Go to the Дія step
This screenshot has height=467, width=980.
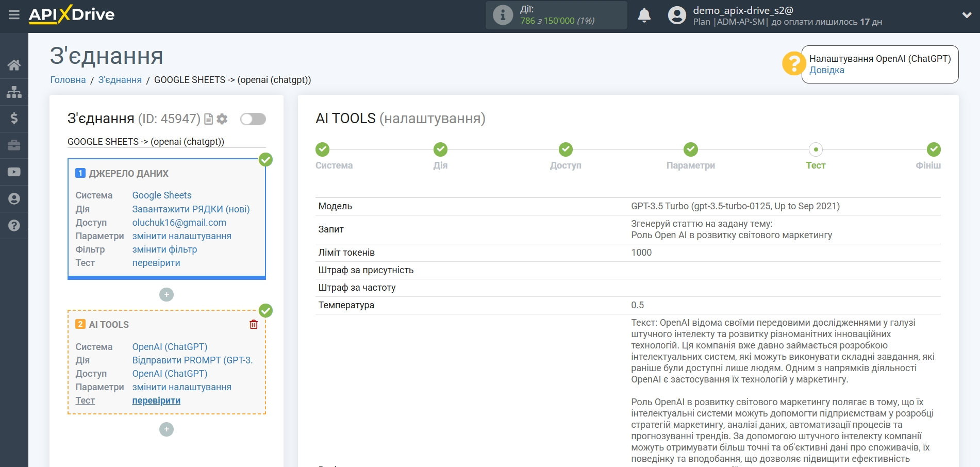click(440, 149)
